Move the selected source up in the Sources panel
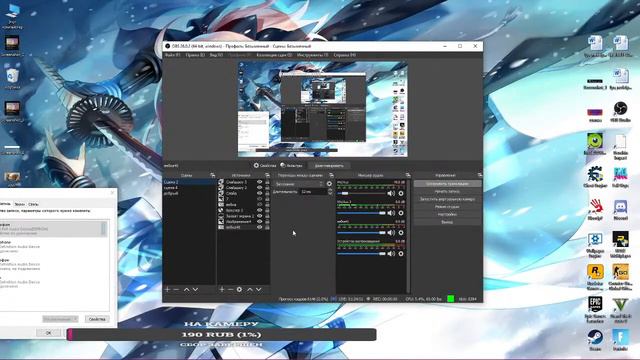Screen dimensions: 640x360 [x=250, y=289]
